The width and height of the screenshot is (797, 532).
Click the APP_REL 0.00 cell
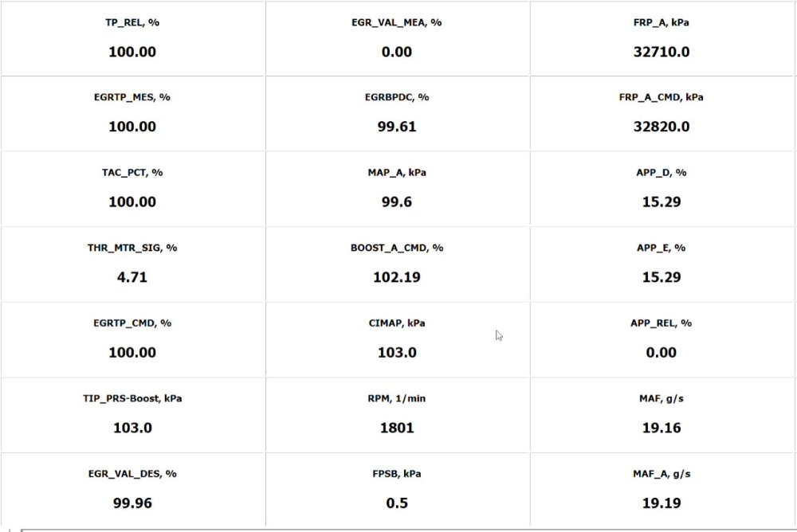[x=662, y=338]
